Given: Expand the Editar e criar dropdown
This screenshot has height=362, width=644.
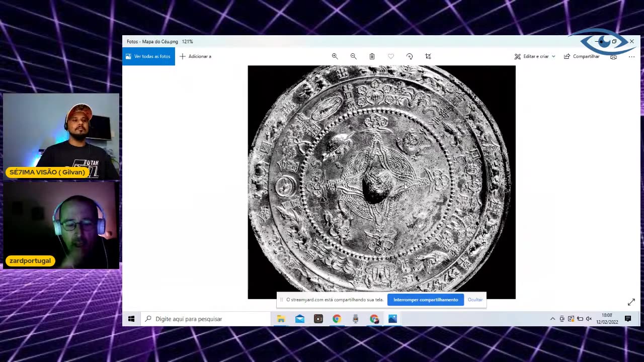Looking at the screenshot, I should [535, 56].
